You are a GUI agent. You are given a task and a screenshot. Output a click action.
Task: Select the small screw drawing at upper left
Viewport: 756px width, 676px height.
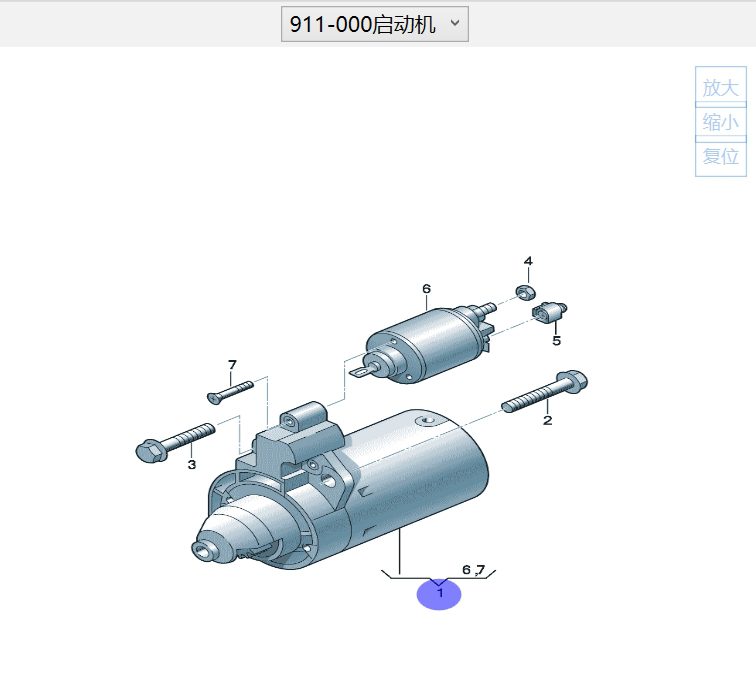point(232,391)
